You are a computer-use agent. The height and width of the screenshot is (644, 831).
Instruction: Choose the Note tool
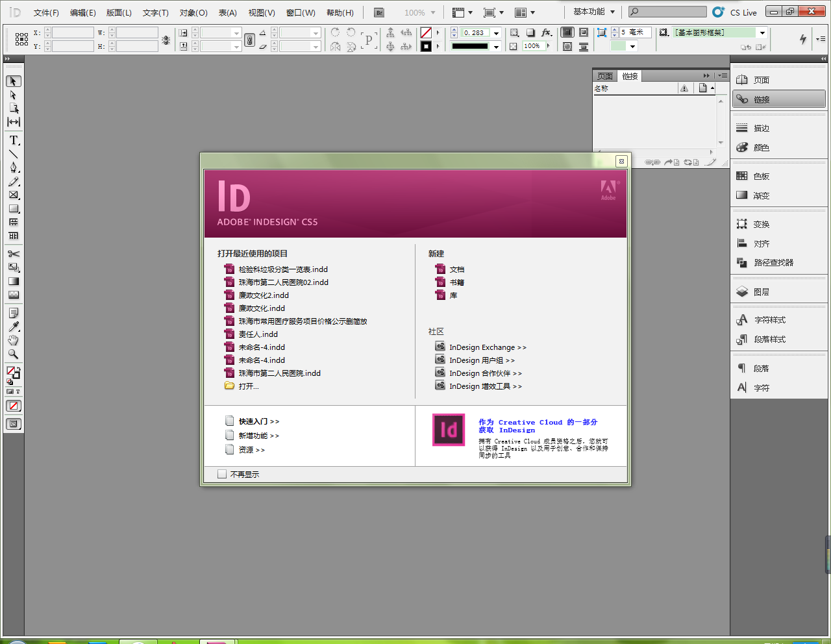(14, 313)
